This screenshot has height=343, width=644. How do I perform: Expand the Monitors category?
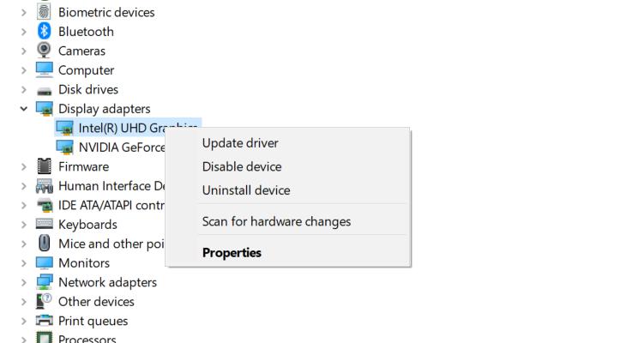point(24,263)
